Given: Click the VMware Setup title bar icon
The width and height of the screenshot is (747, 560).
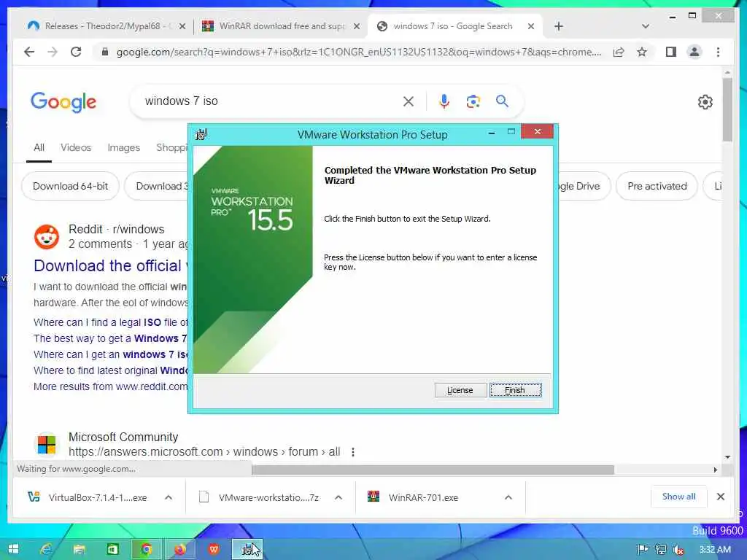Looking at the screenshot, I should (x=201, y=135).
